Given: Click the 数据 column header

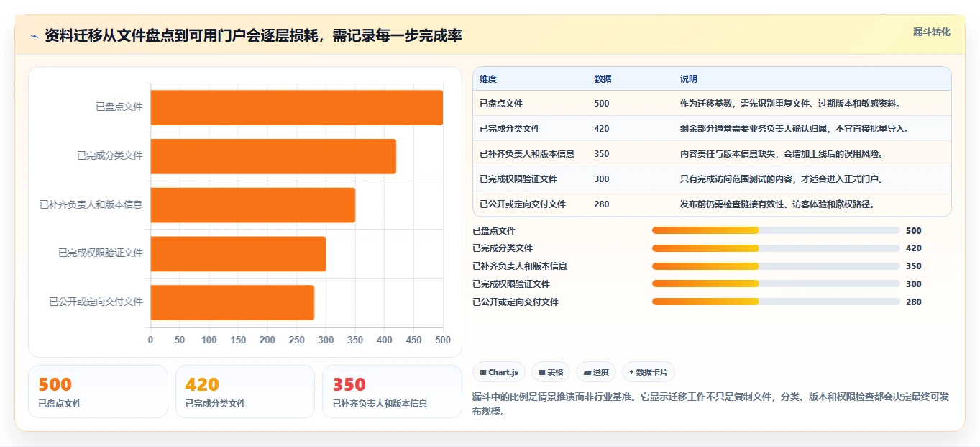Looking at the screenshot, I should tap(603, 78).
